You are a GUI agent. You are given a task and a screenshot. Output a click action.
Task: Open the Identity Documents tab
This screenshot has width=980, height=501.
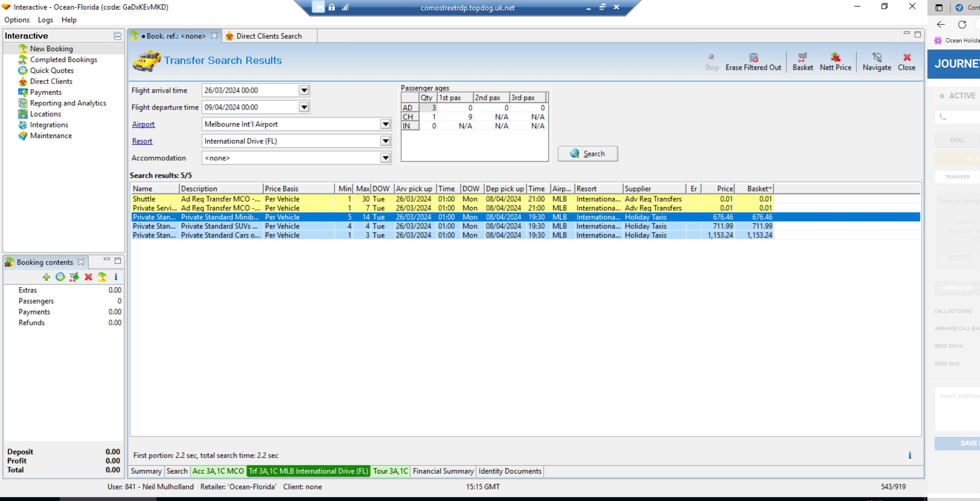point(510,471)
